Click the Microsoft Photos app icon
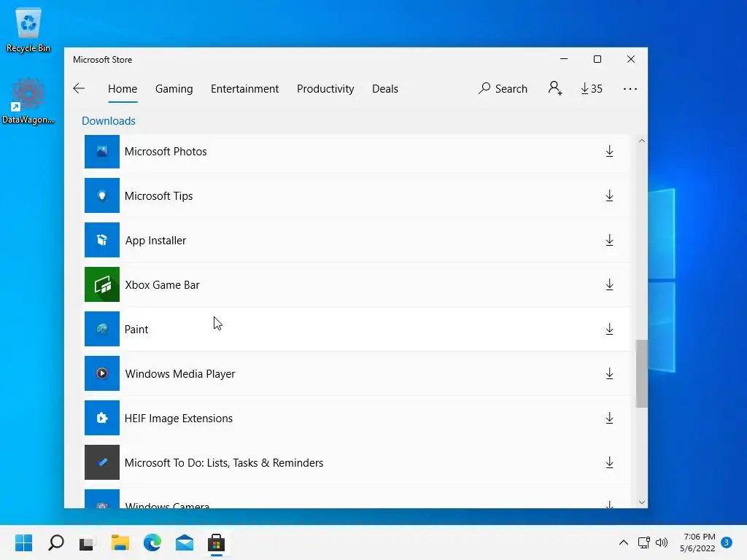The height and width of the screenshot is (560, 747). pos(102,152)
